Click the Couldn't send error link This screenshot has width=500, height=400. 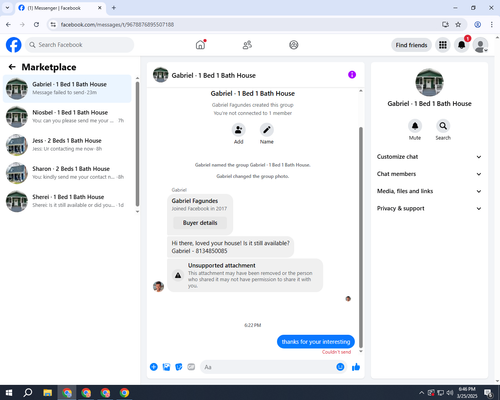pyautogui.click(x=336, y=352)
